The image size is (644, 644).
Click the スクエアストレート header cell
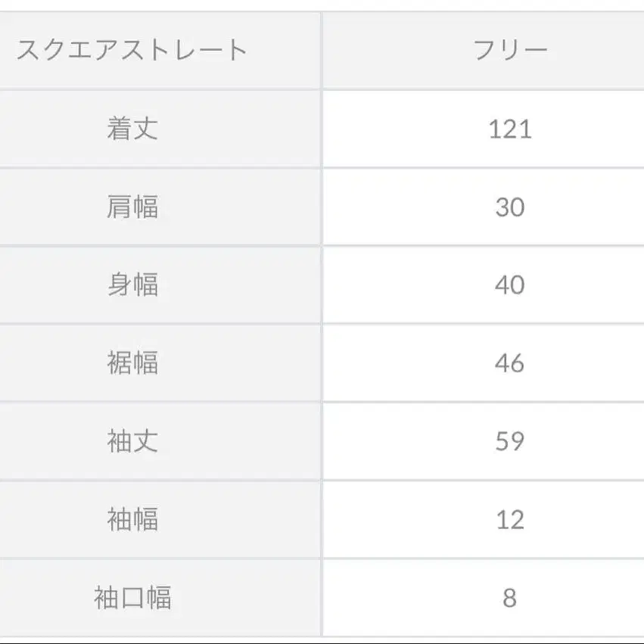[x=132, y=51]
